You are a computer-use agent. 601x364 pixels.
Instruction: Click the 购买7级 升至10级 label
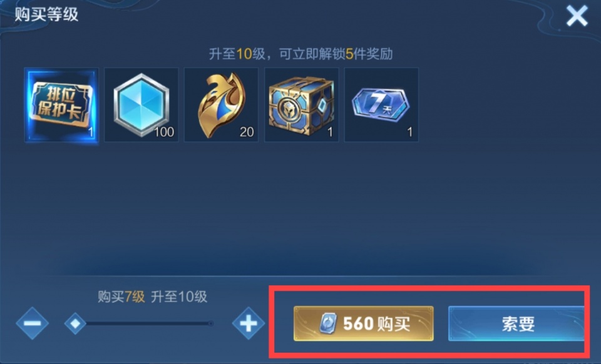point(153,296)
